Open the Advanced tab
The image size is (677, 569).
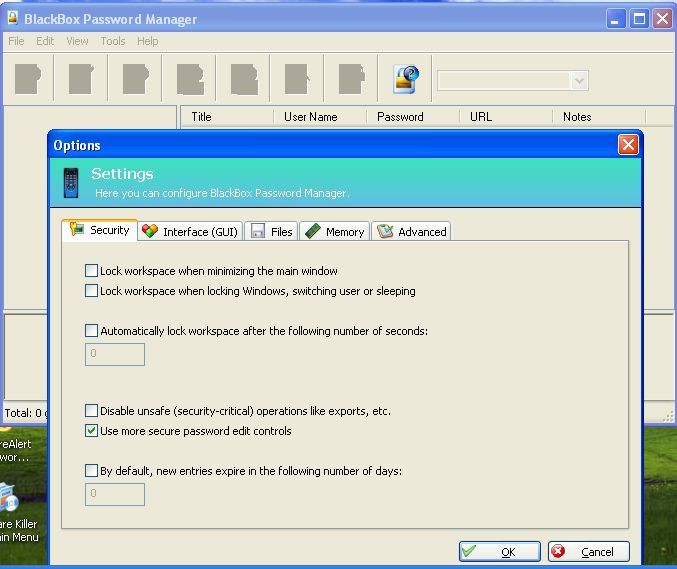coord(411,232)
